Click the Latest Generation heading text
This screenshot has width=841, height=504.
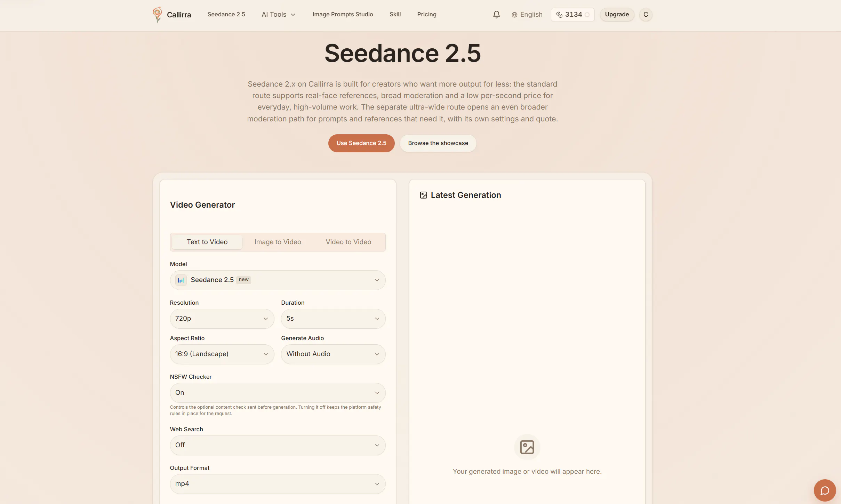coord(466,195)
